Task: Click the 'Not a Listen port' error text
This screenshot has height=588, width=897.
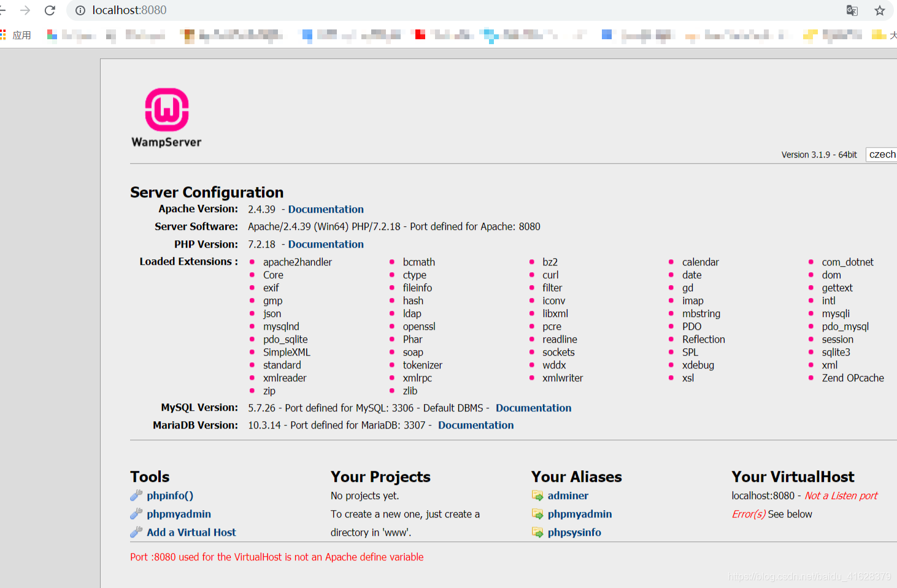Action: (841, 495)
